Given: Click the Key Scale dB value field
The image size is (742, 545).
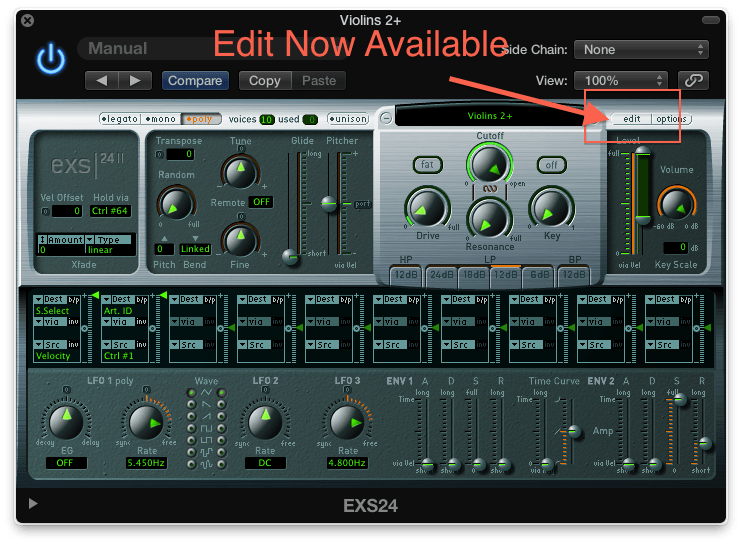Looking at the screenshot, I should click(x=675, y=247).
